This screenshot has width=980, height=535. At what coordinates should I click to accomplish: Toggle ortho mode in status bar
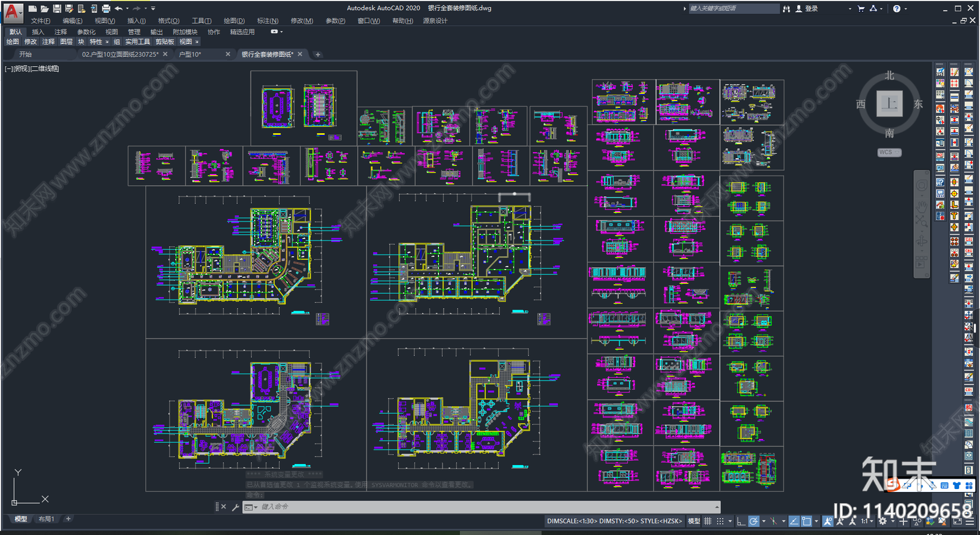pos(741,522)
